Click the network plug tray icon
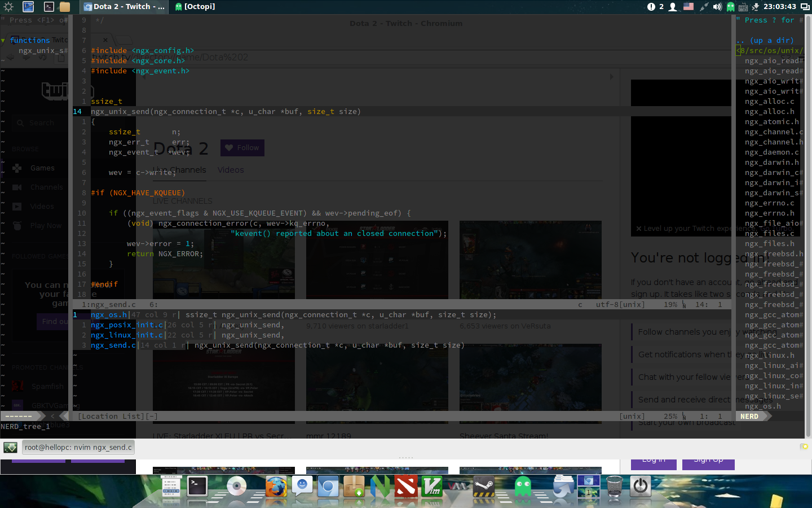This screenshot has width=812, height=508. (703, 7)
